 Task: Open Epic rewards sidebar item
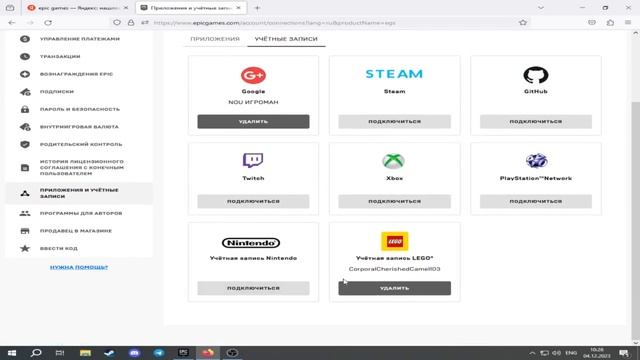tap(76, 74)
